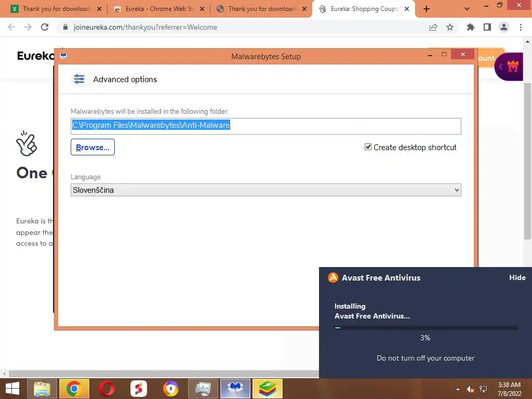Click the page vertical scrollbar
Screen dimensions: 532x399
tap(527, 161)
